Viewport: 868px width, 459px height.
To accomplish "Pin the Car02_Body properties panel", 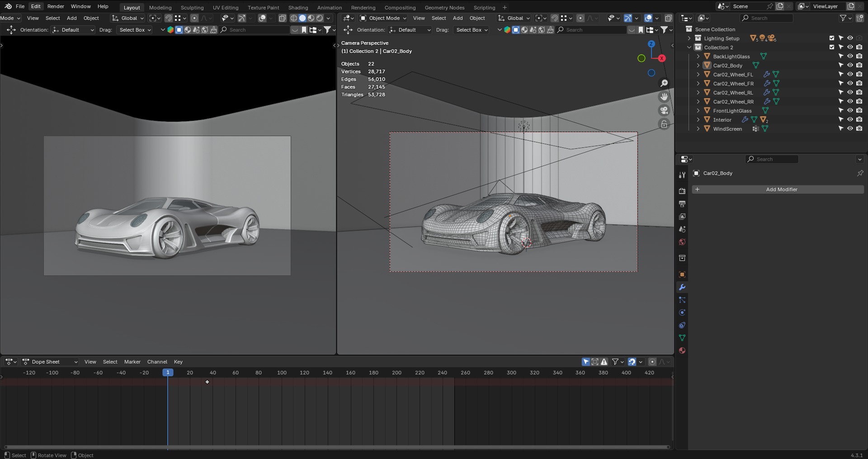I will coord(860,173).
